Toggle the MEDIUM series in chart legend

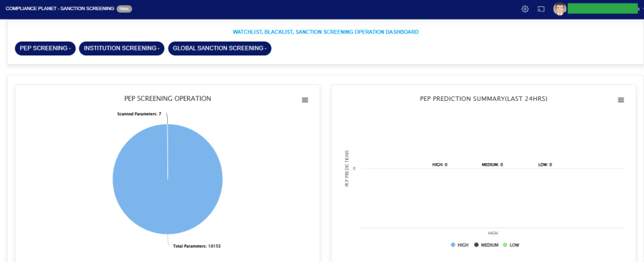pyautogui.click(x=488, y=244)
